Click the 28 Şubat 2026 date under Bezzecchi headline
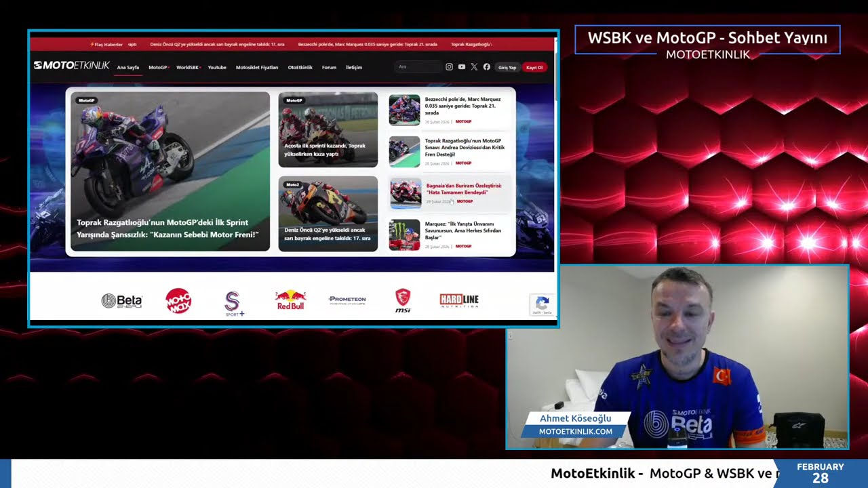This screenshot has height=488, width=868. tap(438, 122)
